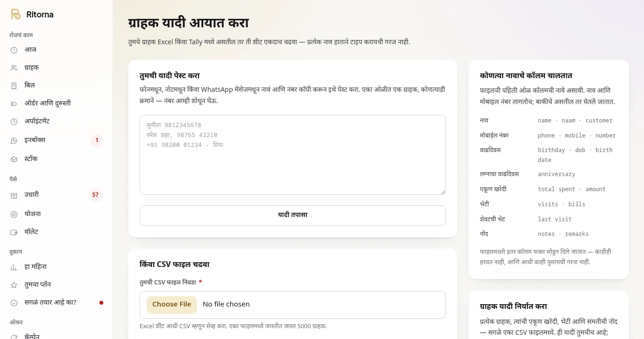Click the tag icon beside ऑर्डर आणि दुरुस्ती
Viewport: 644px width, 339px height.
point(14,104)
